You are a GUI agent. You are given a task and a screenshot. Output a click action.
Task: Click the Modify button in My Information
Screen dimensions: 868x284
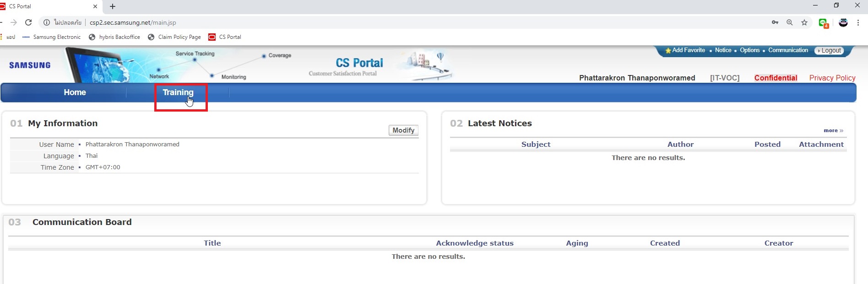pos(403,130)
